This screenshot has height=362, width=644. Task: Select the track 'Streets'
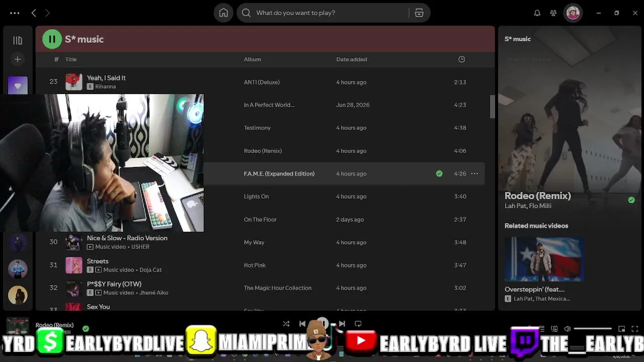click(98, 261)
